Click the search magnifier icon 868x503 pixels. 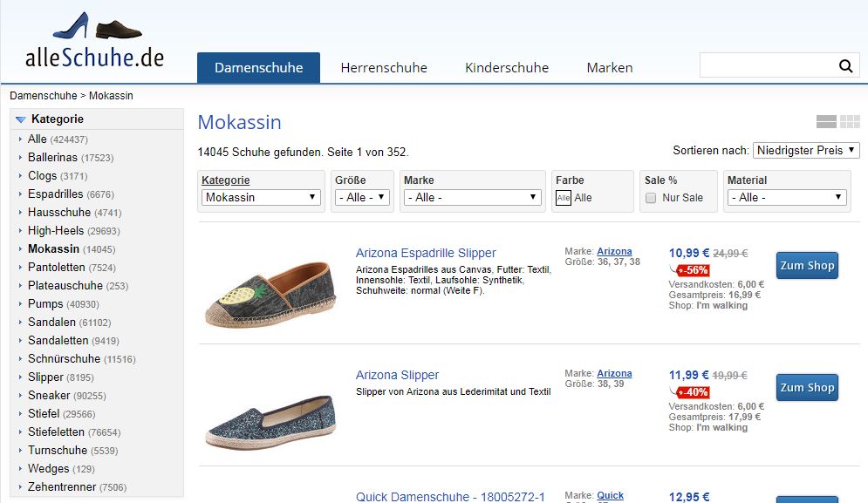tap(844, 66)
